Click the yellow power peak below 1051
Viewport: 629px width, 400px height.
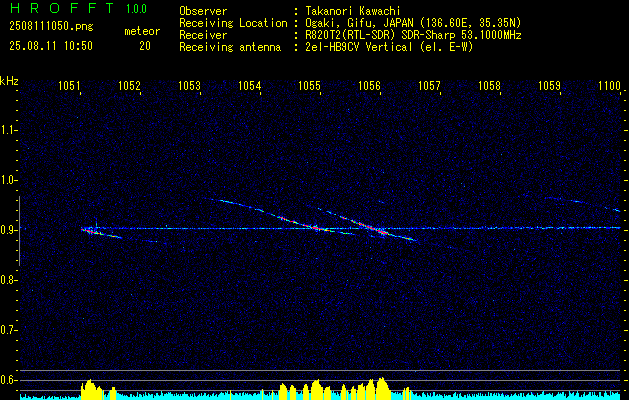[90, 388]
